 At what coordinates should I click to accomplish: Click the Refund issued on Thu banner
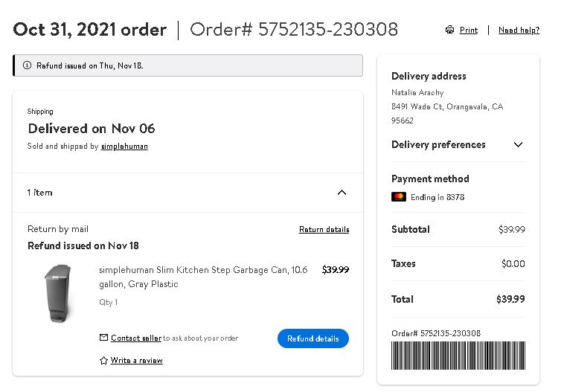[188, 65]
